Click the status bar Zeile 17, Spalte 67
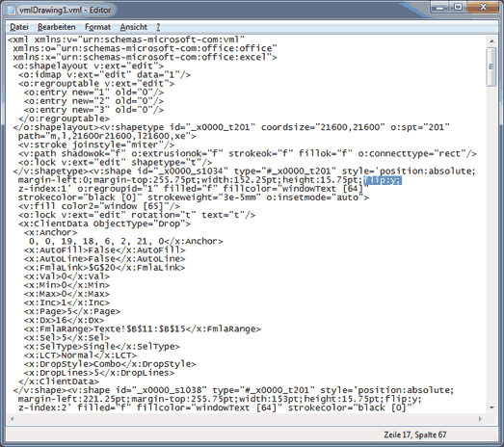The width and height of the screenshot is (504, 447). pyautogui.click(x=414, y=434)
